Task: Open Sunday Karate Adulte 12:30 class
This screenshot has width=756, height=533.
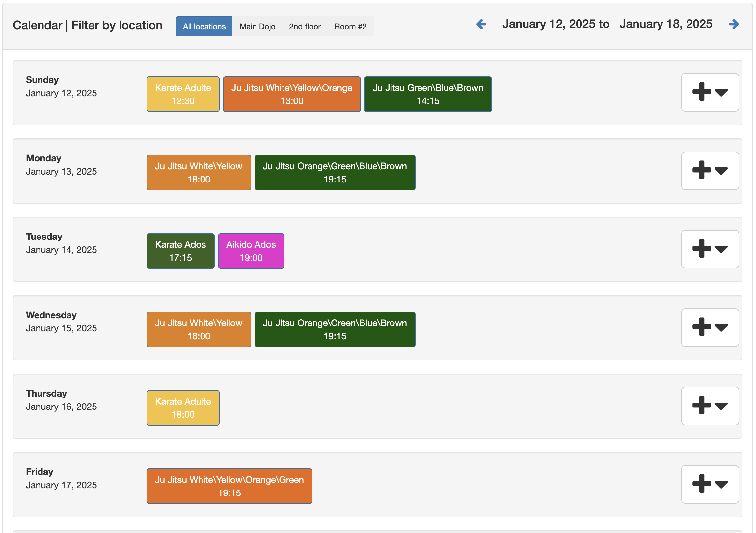Action: click(x=183, y=94)
